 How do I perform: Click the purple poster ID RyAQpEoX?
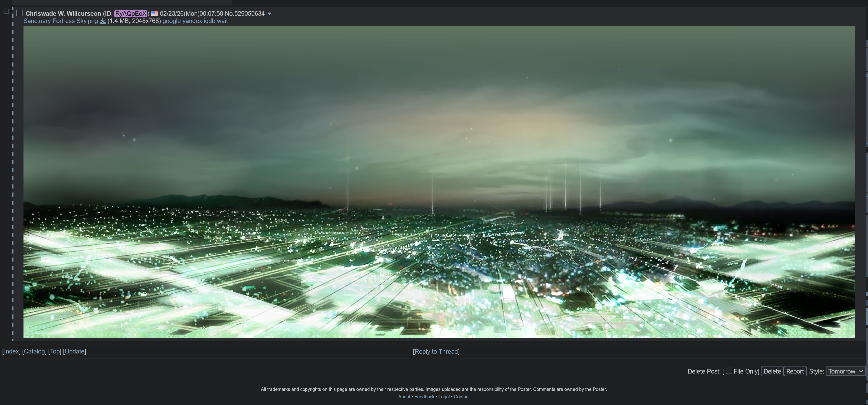(131, 14)
